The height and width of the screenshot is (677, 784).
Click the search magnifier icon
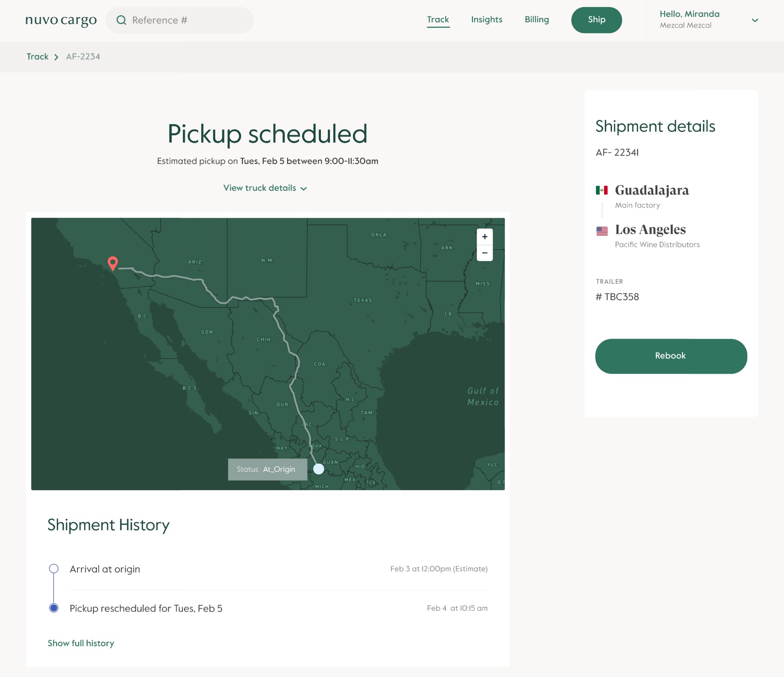(121, 20)
